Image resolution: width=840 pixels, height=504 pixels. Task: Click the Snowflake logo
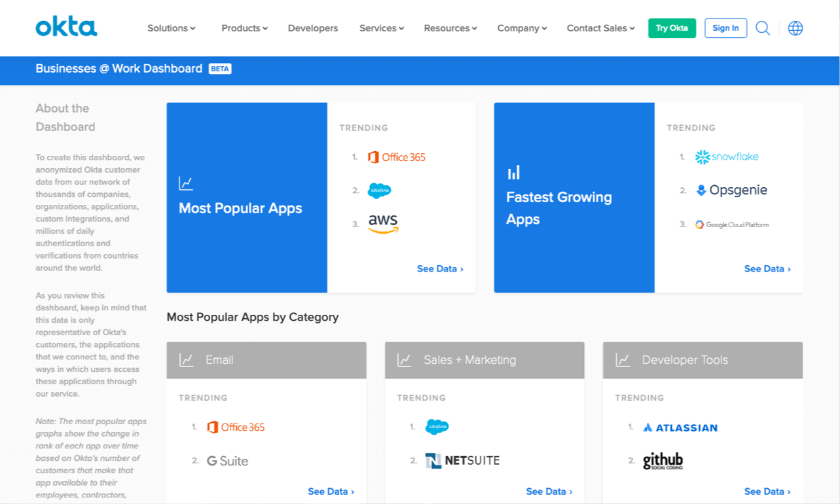(727, 156)
